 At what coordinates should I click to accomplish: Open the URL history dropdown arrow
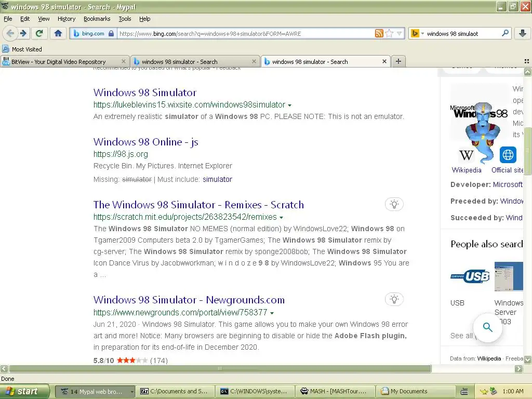tap(400, 33)
